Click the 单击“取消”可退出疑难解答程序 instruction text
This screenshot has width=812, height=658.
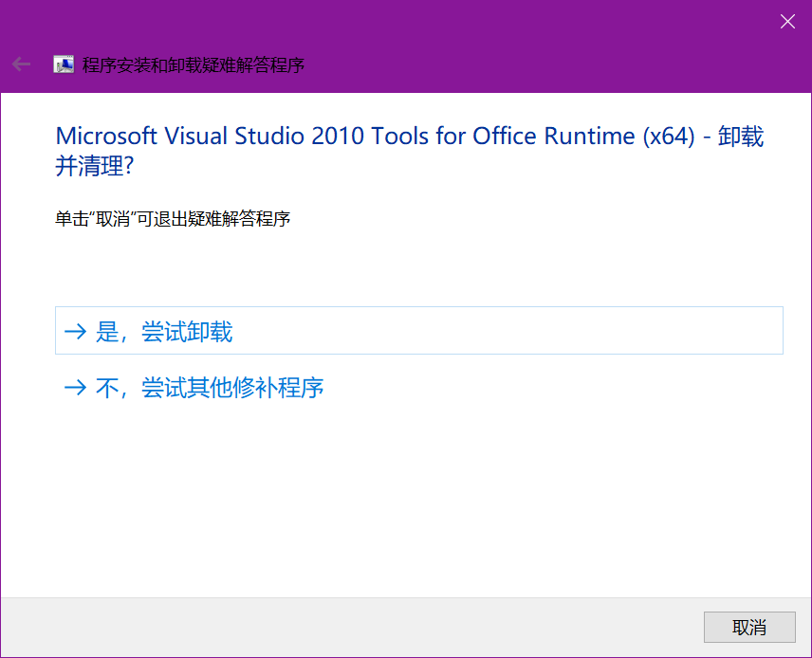172,219
